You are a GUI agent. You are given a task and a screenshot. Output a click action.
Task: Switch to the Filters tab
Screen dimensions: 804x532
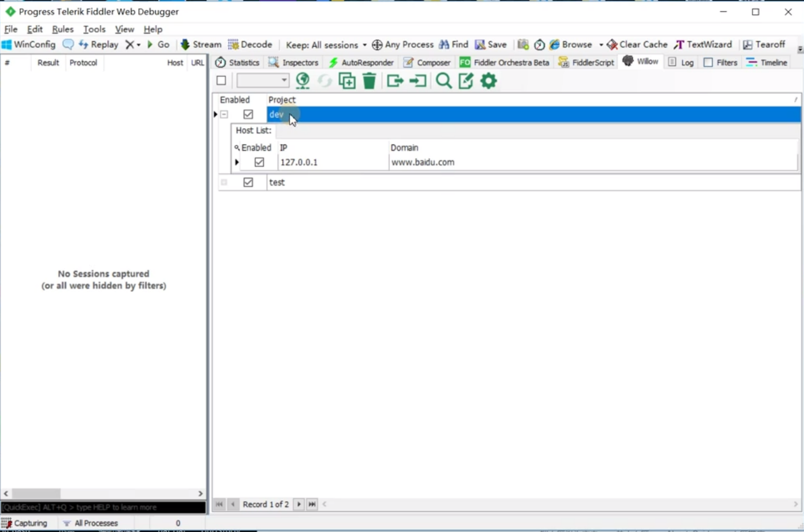pyautogui.click(x=721, y=62)
